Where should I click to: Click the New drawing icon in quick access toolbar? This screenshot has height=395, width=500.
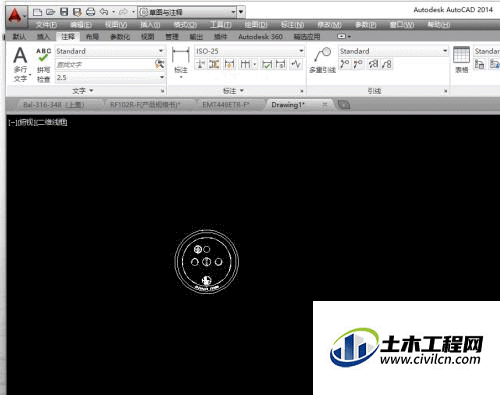(37, 12)
